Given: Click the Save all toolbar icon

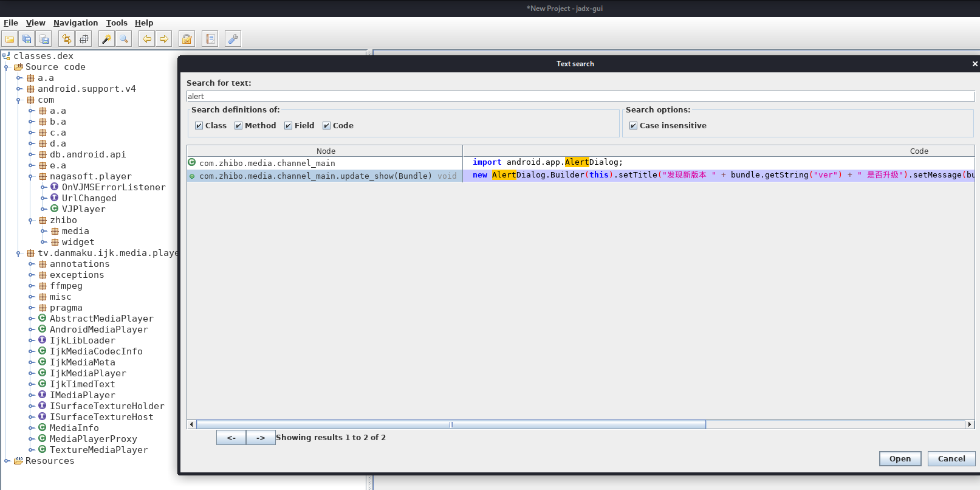Looking at the screenshot, I should tap(27, 39).
